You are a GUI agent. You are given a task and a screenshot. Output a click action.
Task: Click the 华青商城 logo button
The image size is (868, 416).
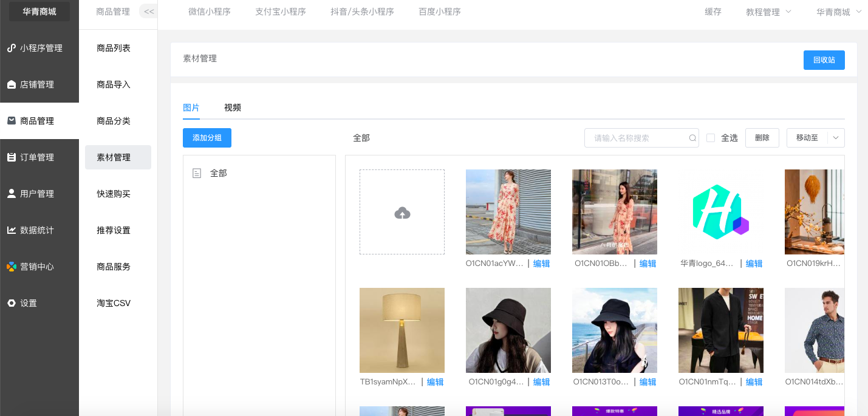(x=39, y=12)
